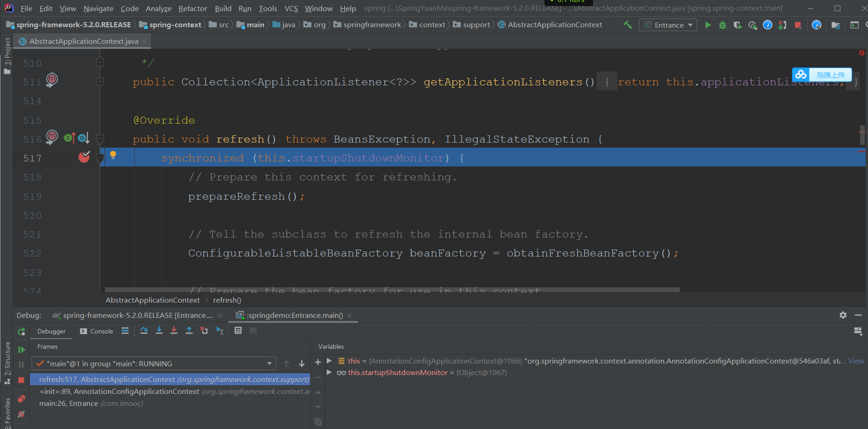
Task: Open the VCS menu
Action: point(291,8)
